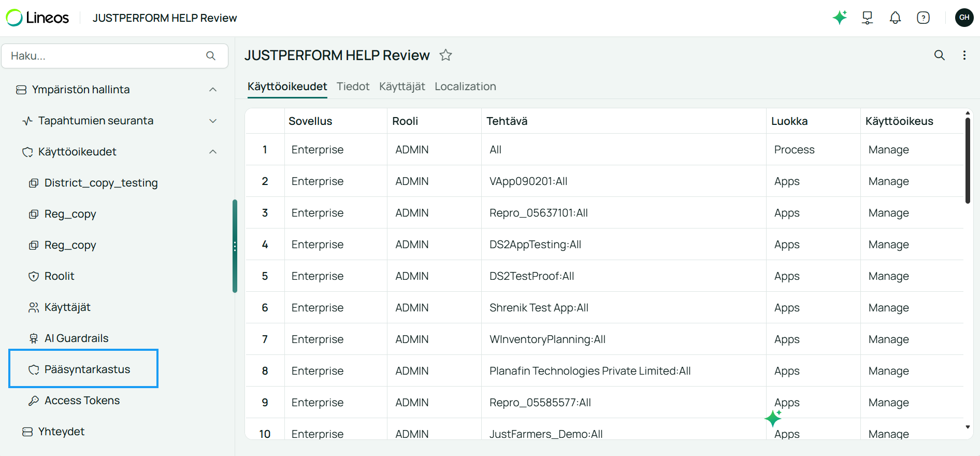Collapse the Käyttöoikeudet sidebar section

point(213,152)
